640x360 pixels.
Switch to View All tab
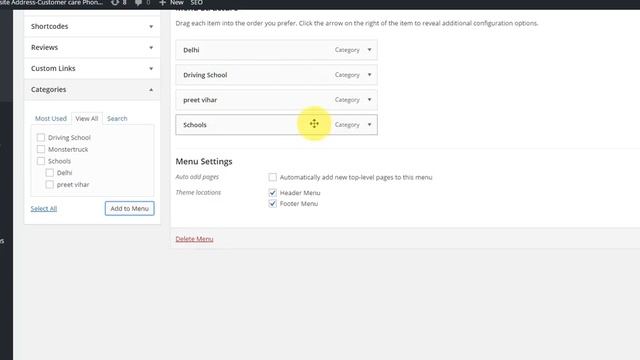pyautogui.click(x=87, y=118)
